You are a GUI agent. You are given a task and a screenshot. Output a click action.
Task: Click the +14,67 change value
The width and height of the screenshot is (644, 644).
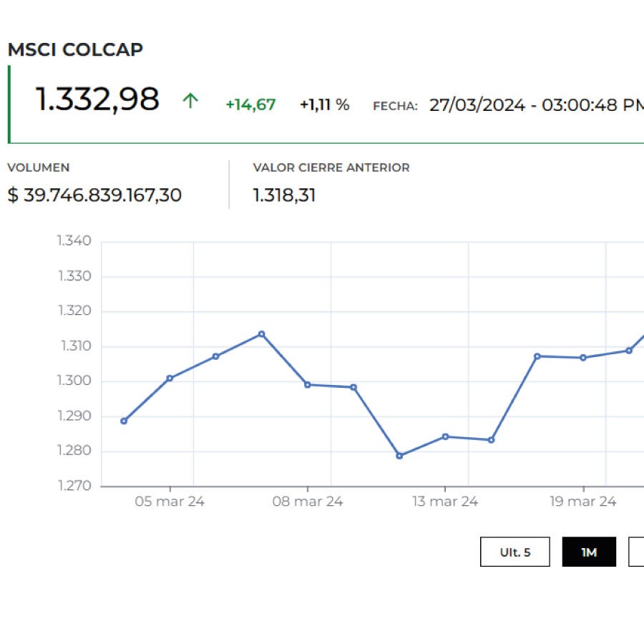tap(250, 105)
